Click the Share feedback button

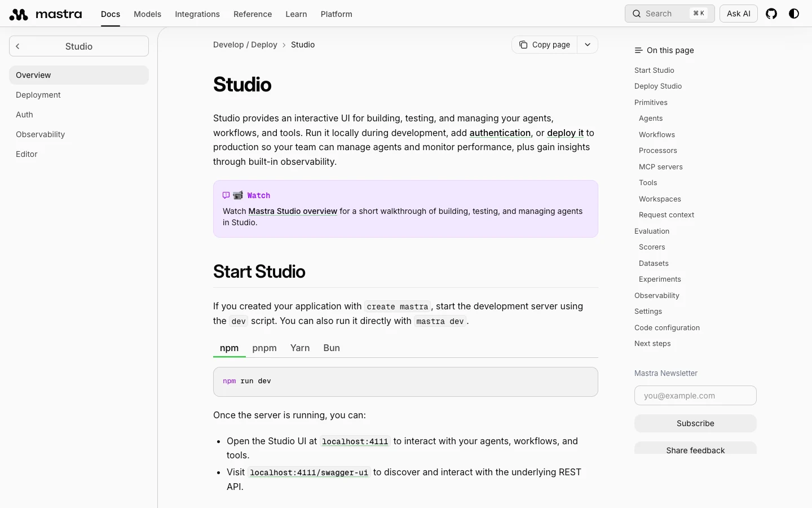pos(695,448)
